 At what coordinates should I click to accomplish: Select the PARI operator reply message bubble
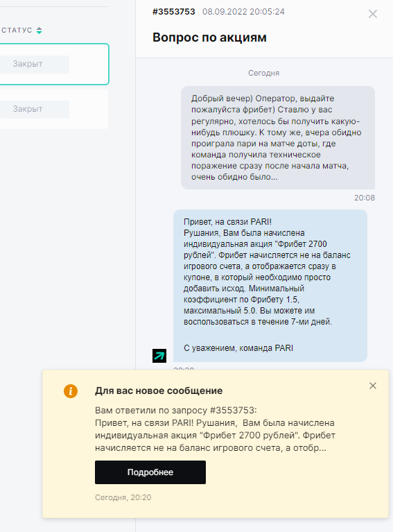pos(270,286)
